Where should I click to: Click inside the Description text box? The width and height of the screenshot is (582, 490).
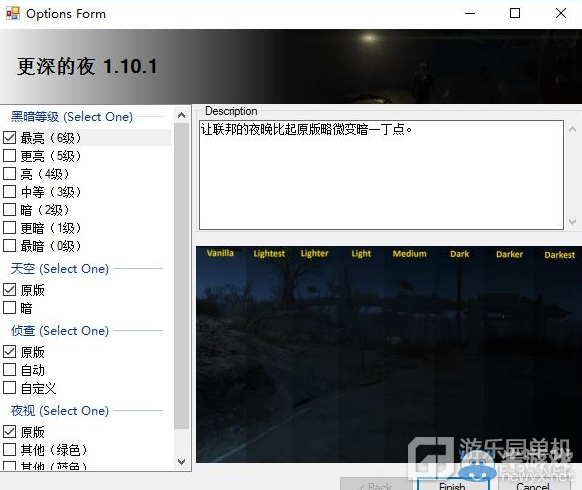[382, 175]
